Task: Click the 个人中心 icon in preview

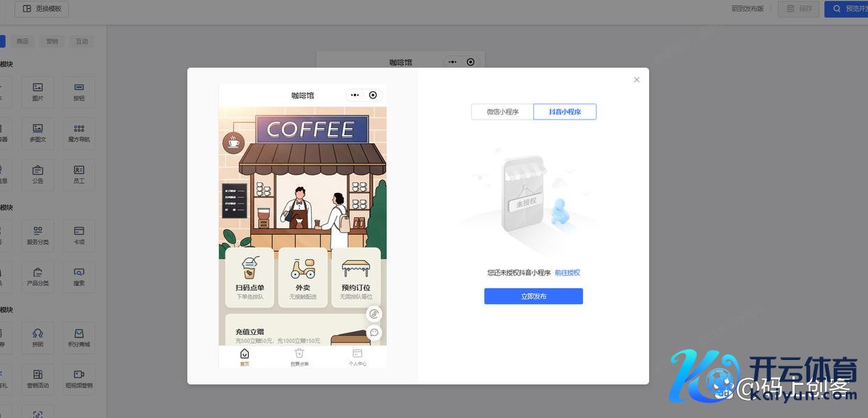Action: (357, 354)
